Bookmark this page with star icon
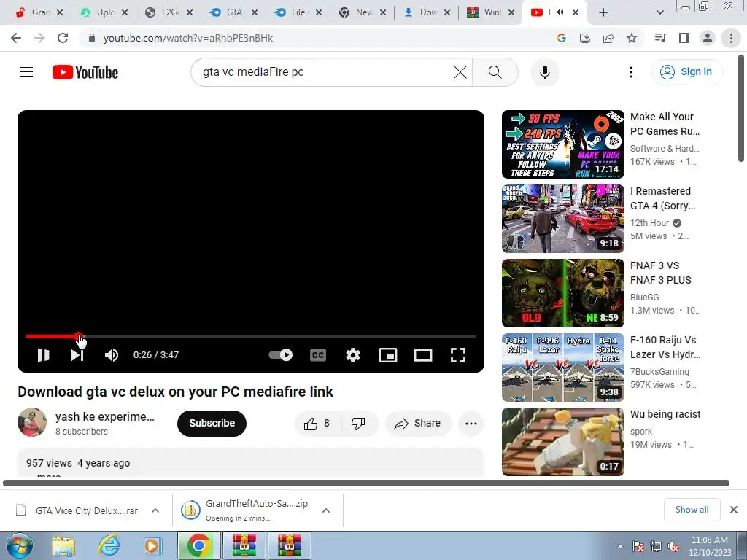The height and width of the screenshot is (560, 747). tap(632, 38)
